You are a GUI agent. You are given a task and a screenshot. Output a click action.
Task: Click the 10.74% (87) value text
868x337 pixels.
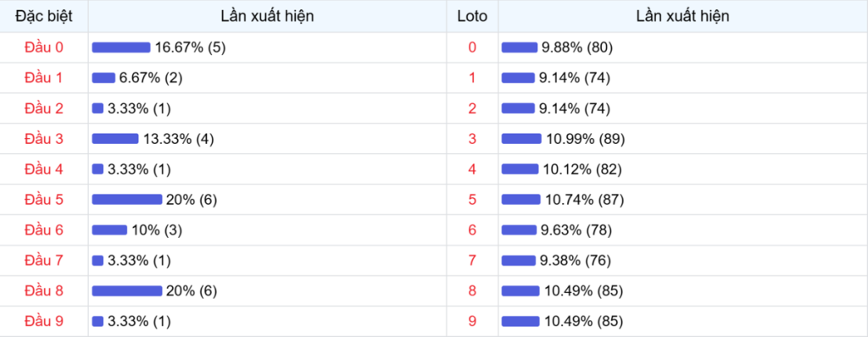[585, 200]
